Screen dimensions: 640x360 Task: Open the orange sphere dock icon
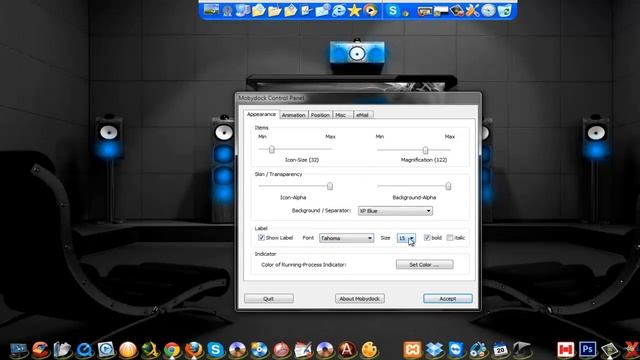coord(128,350)
